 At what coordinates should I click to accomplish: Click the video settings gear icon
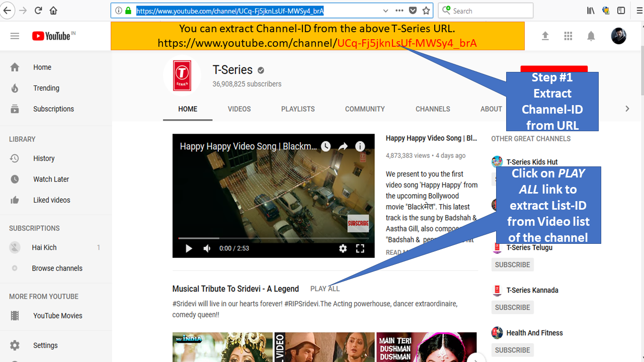343,248
